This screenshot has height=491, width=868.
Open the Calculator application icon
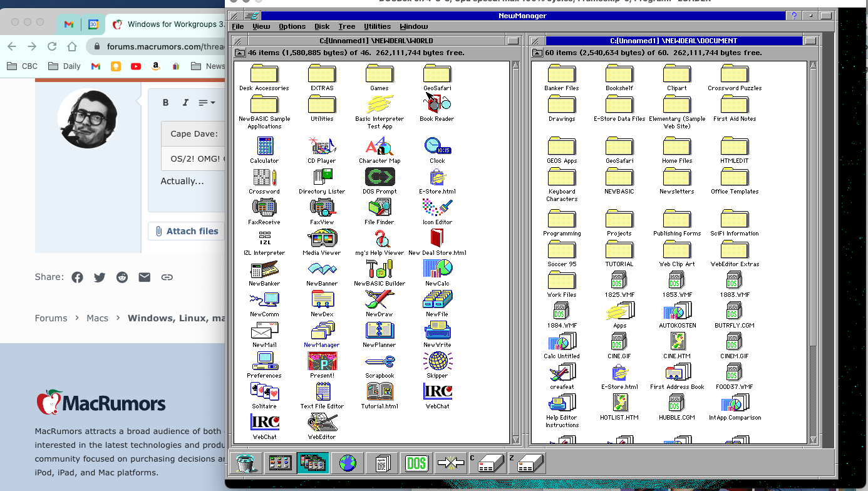(264, 151)
